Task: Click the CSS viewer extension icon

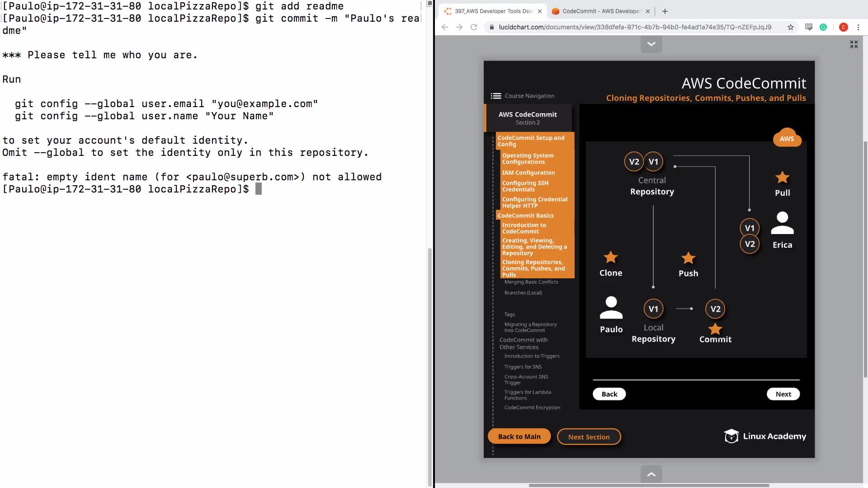Action: click(809, 27)
